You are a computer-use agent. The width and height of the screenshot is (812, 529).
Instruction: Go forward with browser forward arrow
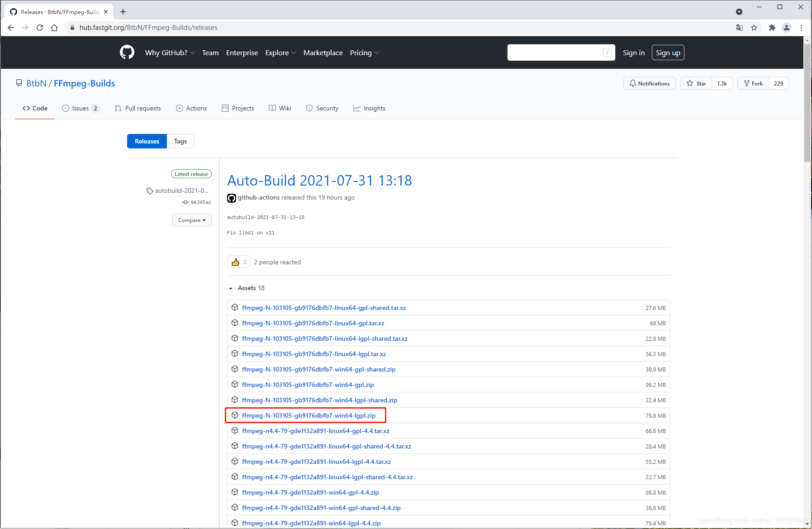[25, 28]
